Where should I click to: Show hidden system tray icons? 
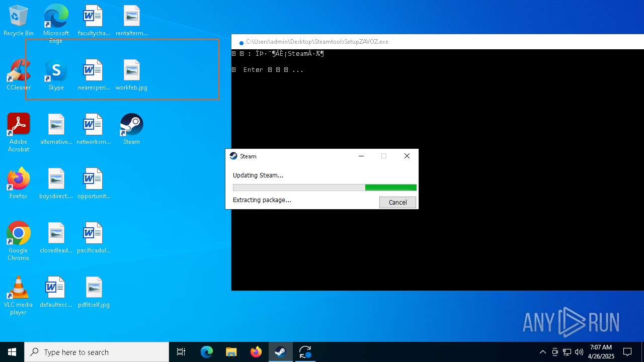[x=542, y=352]
